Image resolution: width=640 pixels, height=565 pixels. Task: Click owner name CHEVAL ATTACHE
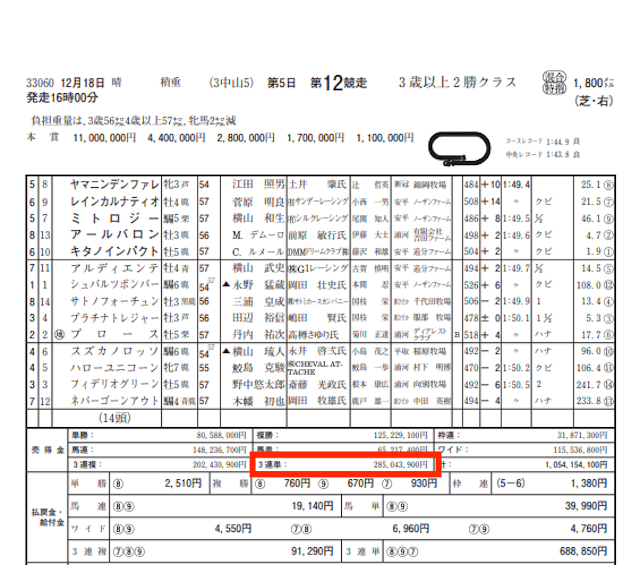pyautogui.click(x=318, y=368)
